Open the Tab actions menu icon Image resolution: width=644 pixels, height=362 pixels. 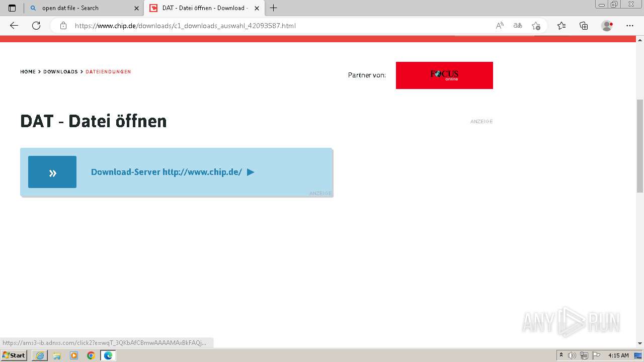[x=12, y=8]
